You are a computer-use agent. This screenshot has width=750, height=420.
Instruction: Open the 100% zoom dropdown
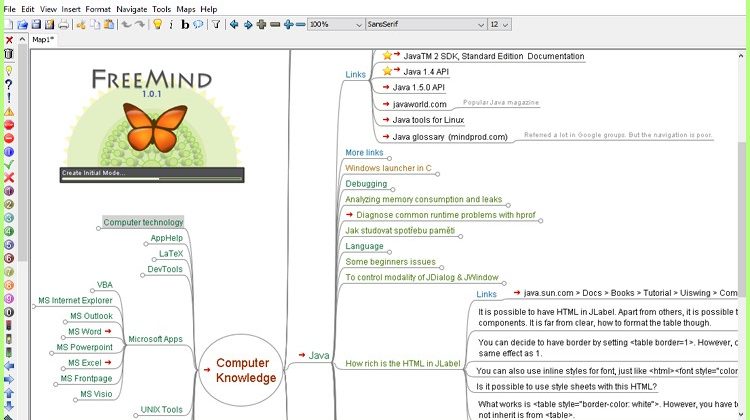tap(335, 24)
